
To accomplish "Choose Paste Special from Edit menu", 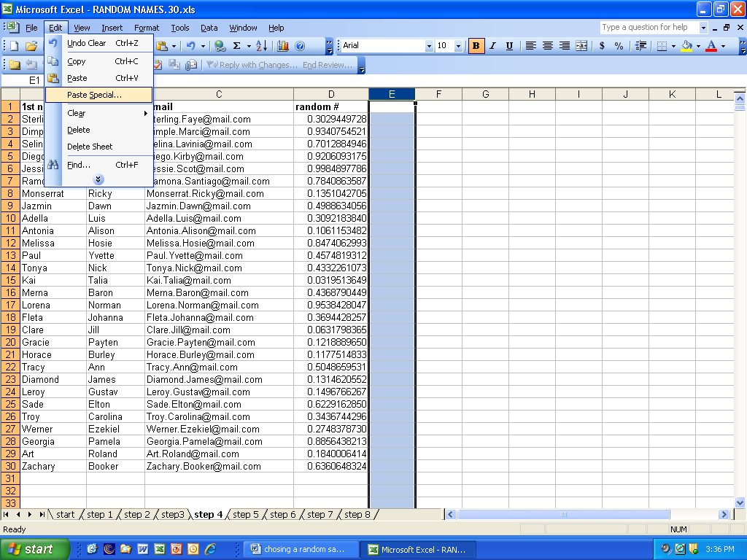I will [x=98, y=95].
